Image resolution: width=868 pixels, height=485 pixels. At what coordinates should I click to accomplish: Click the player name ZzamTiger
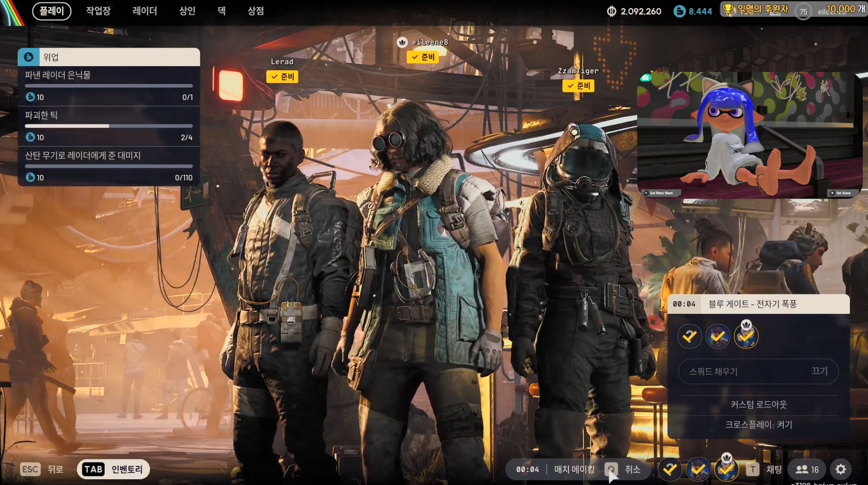tap(578, 71)
